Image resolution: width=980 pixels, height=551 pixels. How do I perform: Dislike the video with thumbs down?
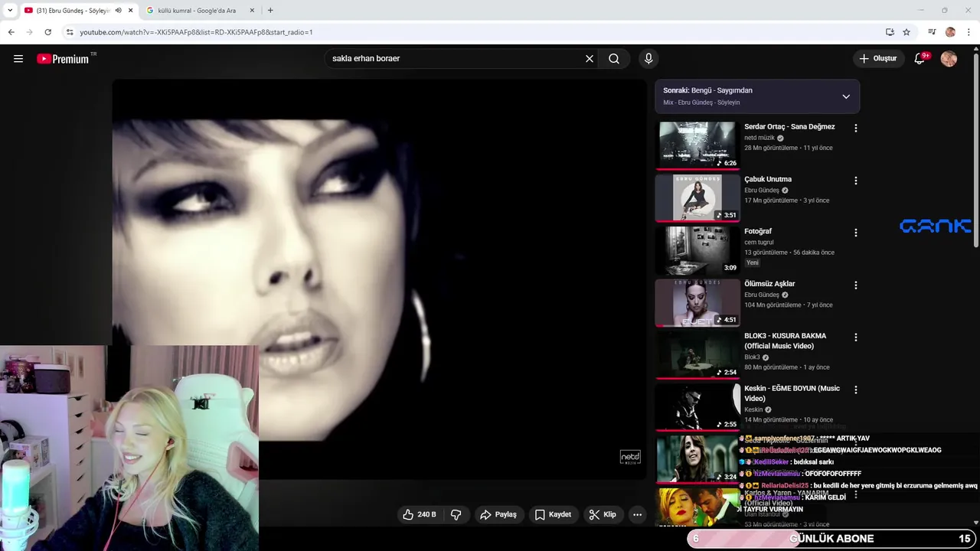[456, 515]
